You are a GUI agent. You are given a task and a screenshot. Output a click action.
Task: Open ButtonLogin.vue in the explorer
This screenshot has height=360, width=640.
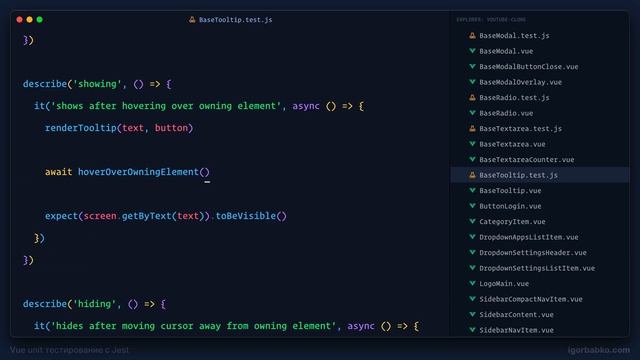510,207
